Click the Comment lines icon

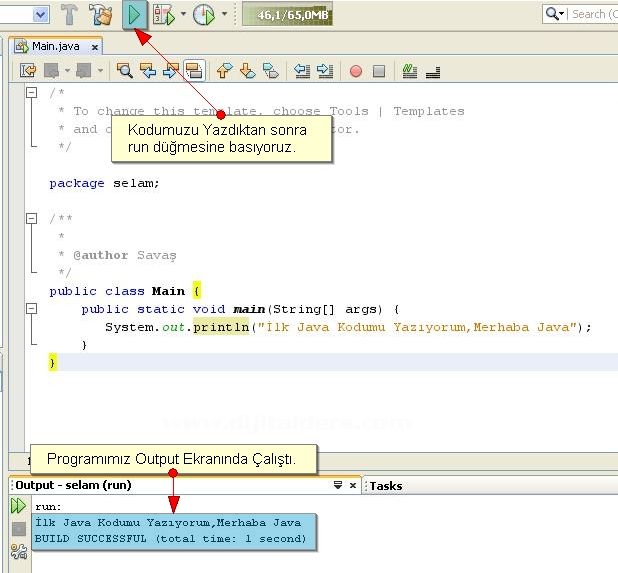pos(410,71)
